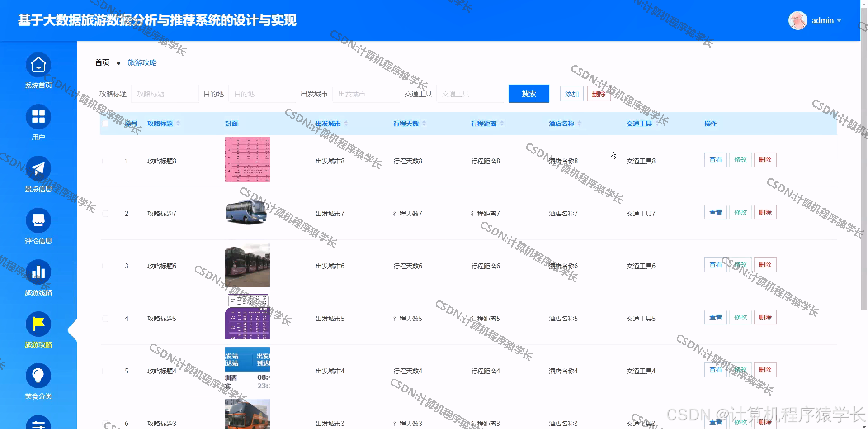Screen dimensions: 868x429
Task: Delete the 攻略标题5 row
Action: coord(765,317)
